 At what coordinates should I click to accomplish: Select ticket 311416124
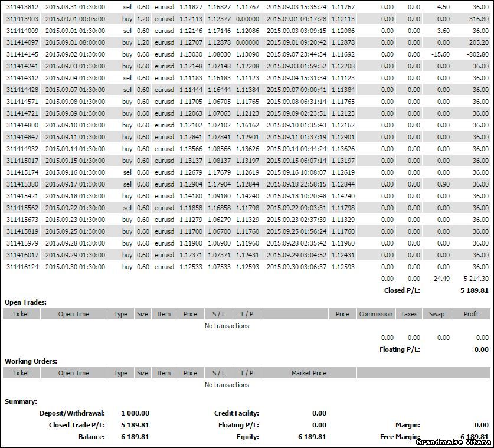click(x=22, y=267)
